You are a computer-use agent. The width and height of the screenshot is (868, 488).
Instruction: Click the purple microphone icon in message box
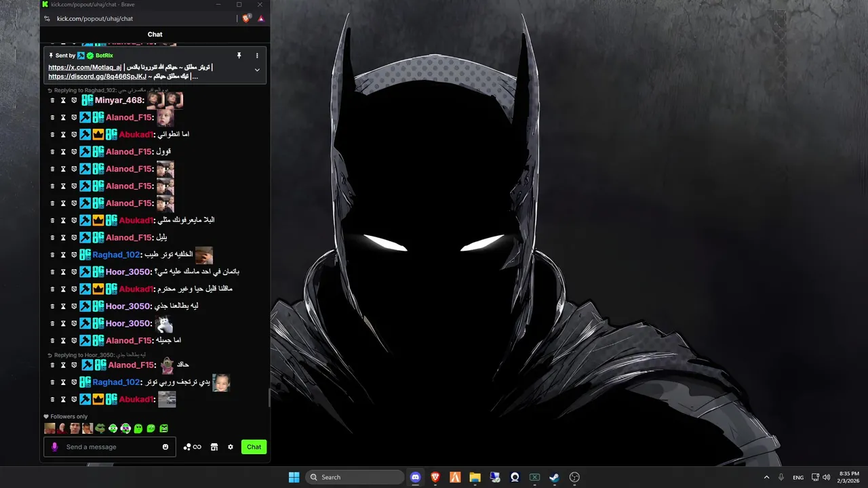click(x=55, y=447)
